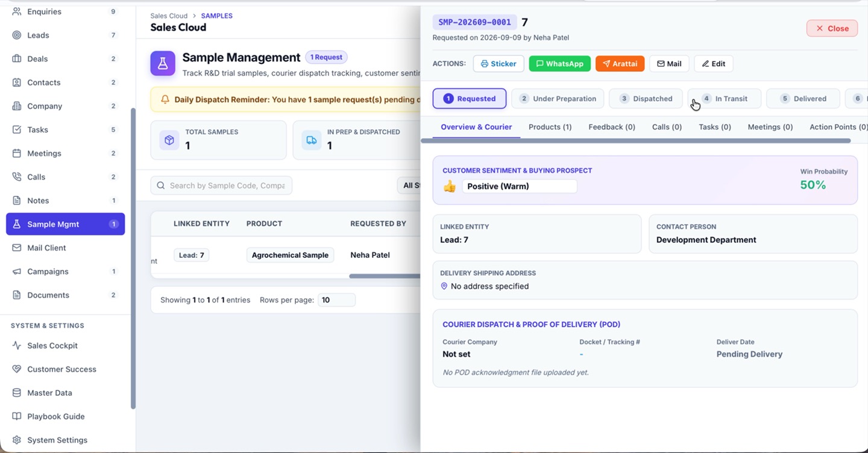
Task: Switch to the Feedback (0) tab
Action: pyautogui.click(x=612, y=127)
